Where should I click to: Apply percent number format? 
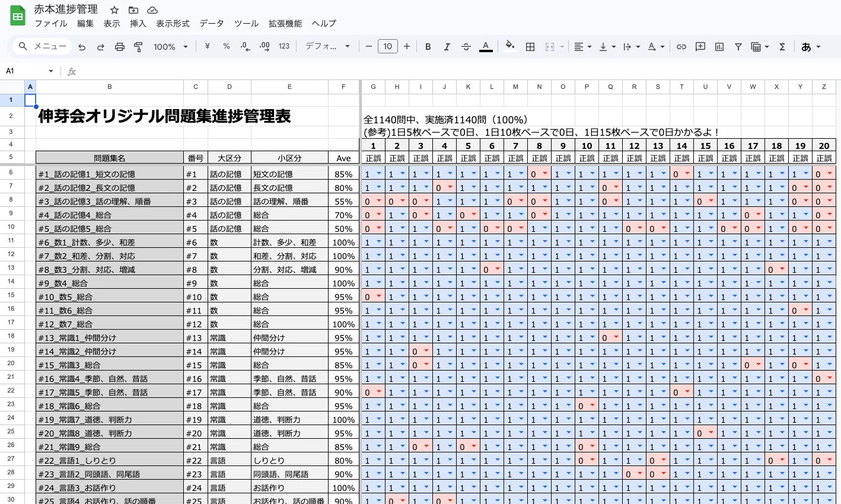226,46
